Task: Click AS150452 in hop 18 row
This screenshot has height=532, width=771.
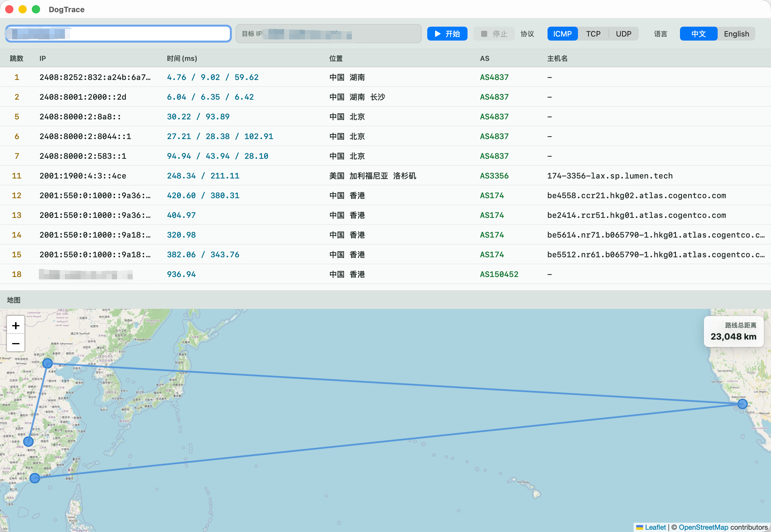Action: (x=499, y=274)
